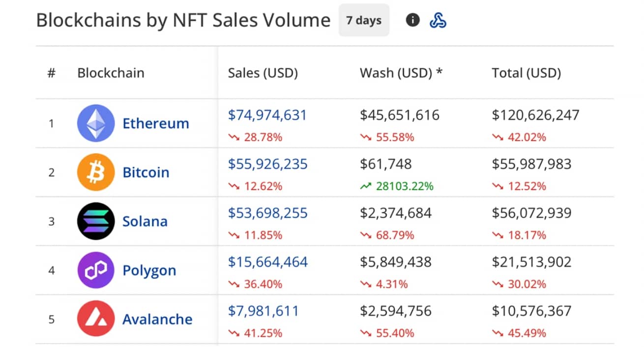Click the Sales (USD) column header
644x347 pixels.
pos(263,73)
